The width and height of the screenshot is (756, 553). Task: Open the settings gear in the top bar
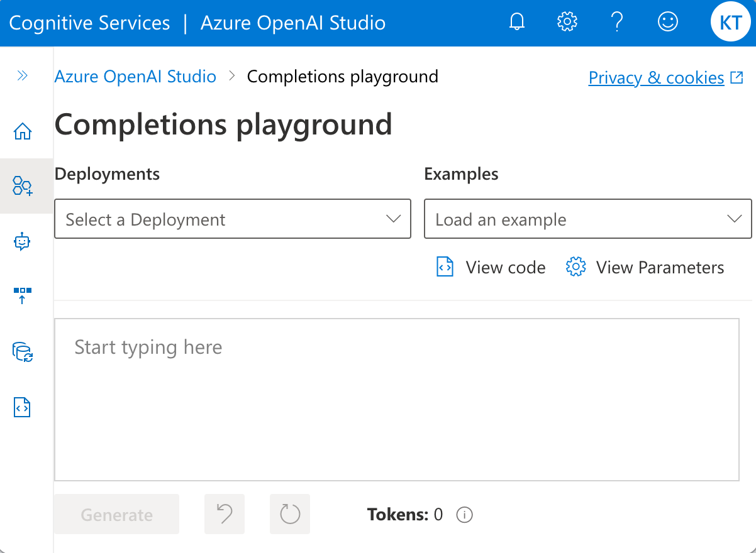coord(567,21)
